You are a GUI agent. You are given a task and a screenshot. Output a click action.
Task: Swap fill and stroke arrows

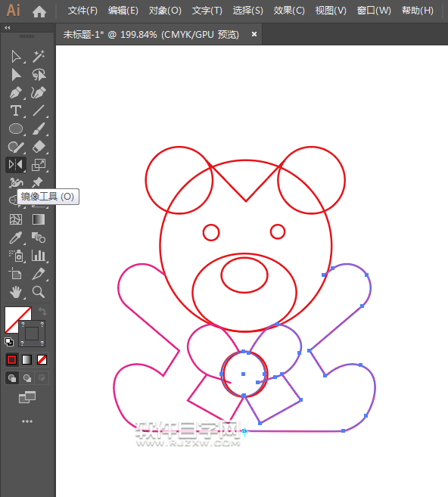coord(42,312)
